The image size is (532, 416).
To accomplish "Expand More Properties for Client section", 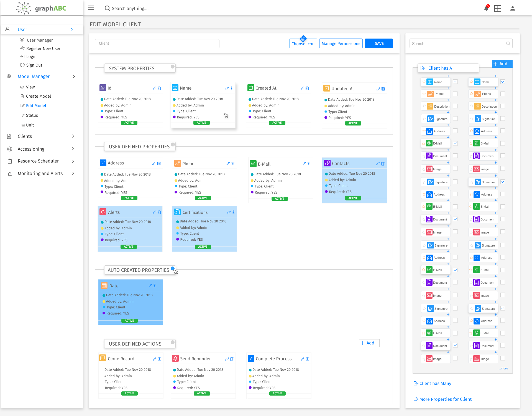I will (443, 399).
